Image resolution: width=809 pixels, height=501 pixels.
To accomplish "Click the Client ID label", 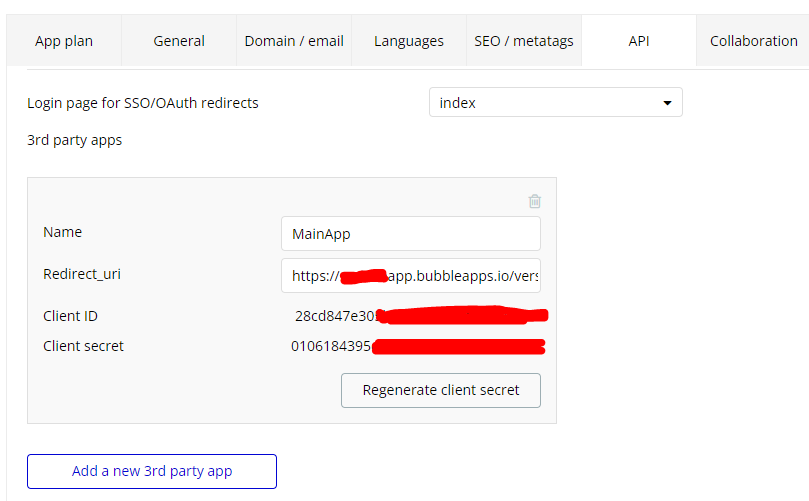I will pos(70,316).
